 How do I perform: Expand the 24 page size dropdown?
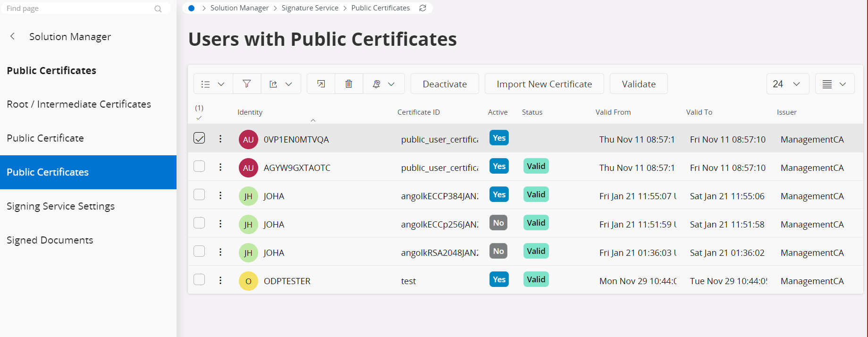tap(787, 84)
